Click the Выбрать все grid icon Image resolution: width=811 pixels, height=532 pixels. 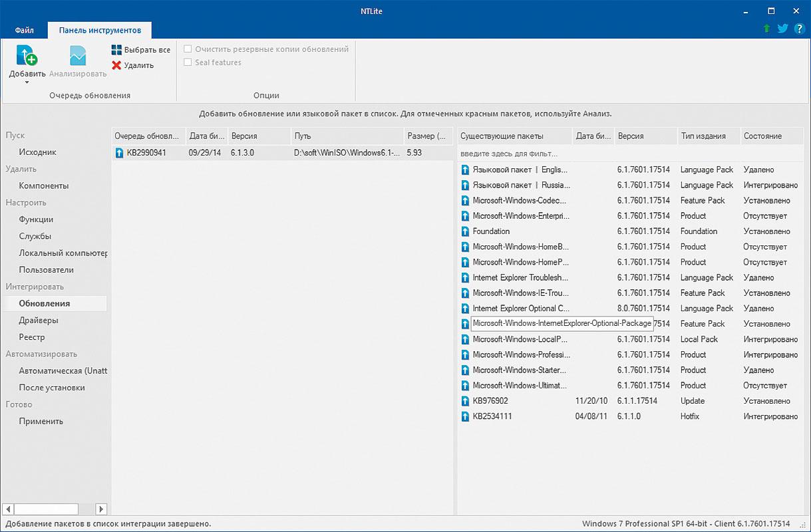(x=116, y=50)
